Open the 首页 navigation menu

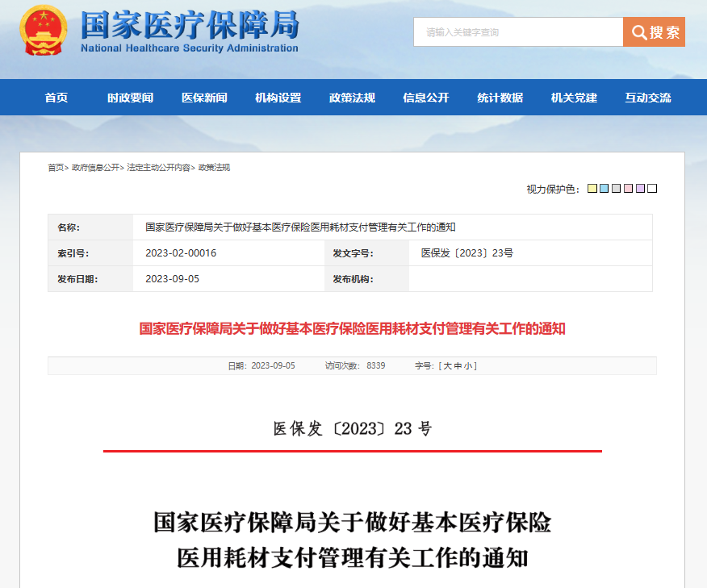click(56, 97)
